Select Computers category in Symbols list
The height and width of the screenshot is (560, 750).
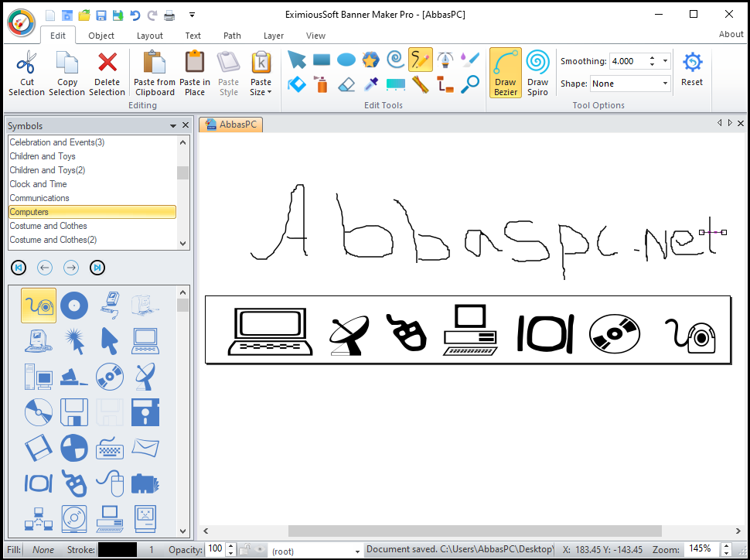(92, 212)
